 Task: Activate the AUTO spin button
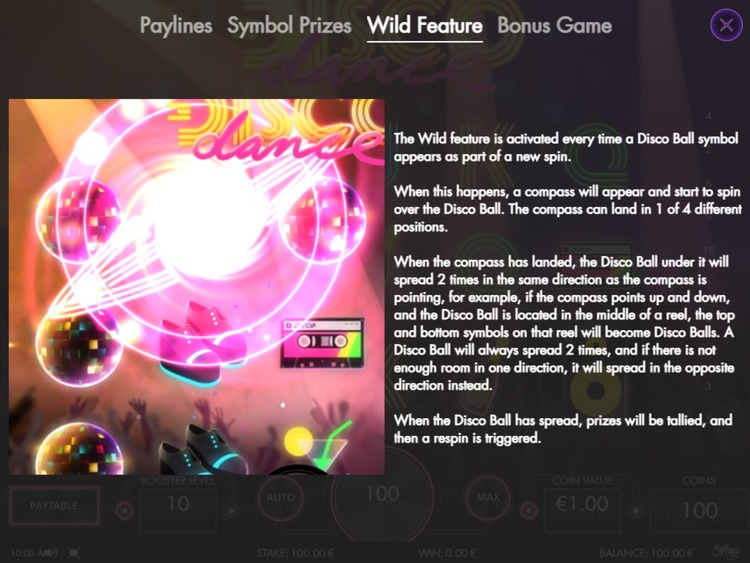(281, 497)
